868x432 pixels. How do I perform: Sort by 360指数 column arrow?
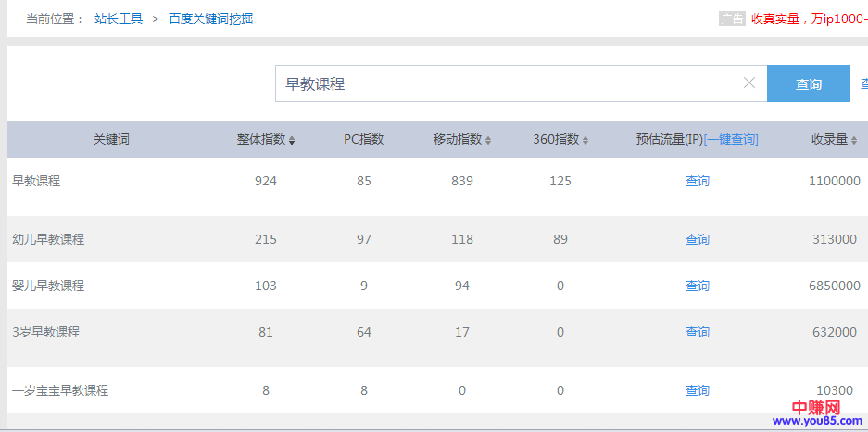[x=585, y=140]
